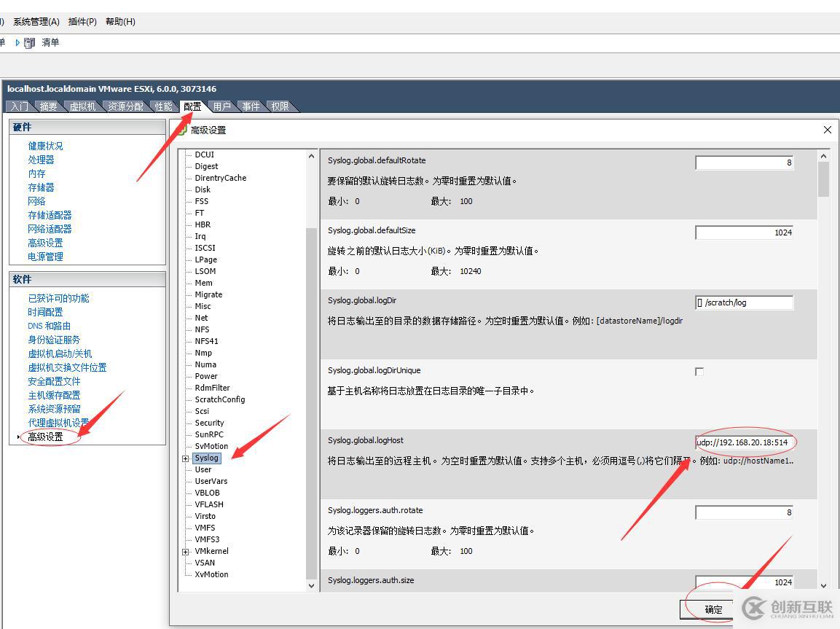Open the 时间配置 link

click(46, 312)
